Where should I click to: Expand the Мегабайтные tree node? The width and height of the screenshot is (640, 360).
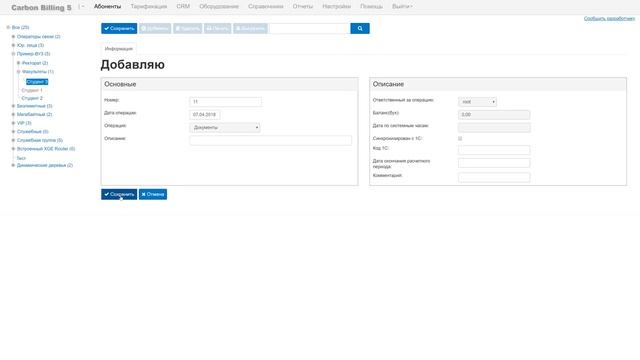pyautogui.click(x=13, y=115)
